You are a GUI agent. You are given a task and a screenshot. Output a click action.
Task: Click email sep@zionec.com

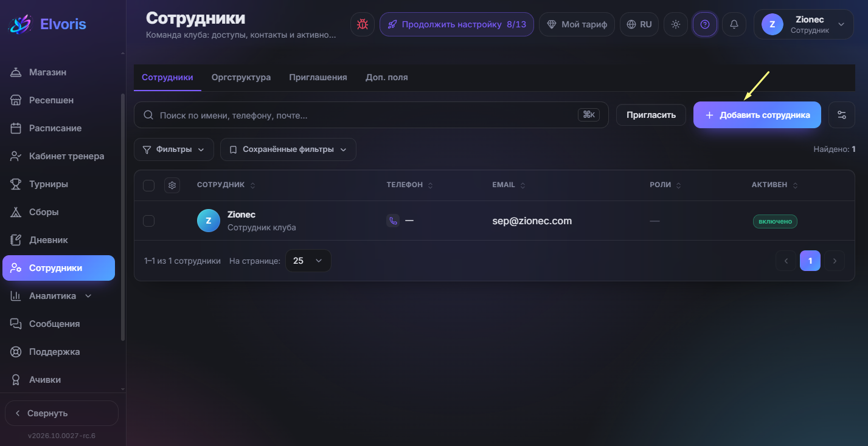point(532,221)
